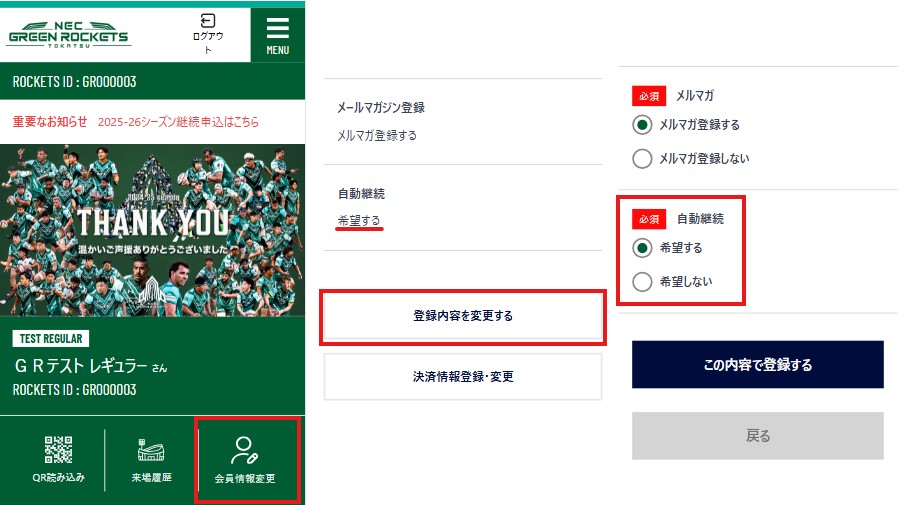Image resolution: width=913 pixels, height=505 pixels.
Task: Select メルマガ登録しない radio button
Action: point(642,158)
